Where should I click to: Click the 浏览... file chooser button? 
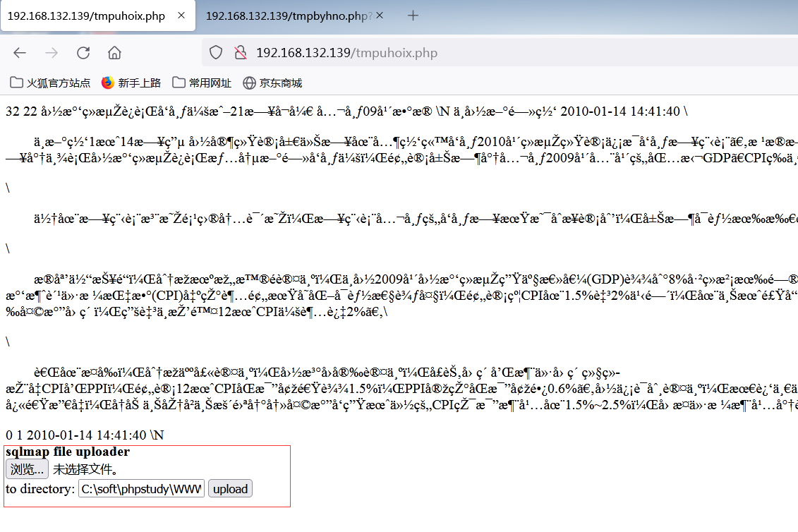tap(25, 468)
